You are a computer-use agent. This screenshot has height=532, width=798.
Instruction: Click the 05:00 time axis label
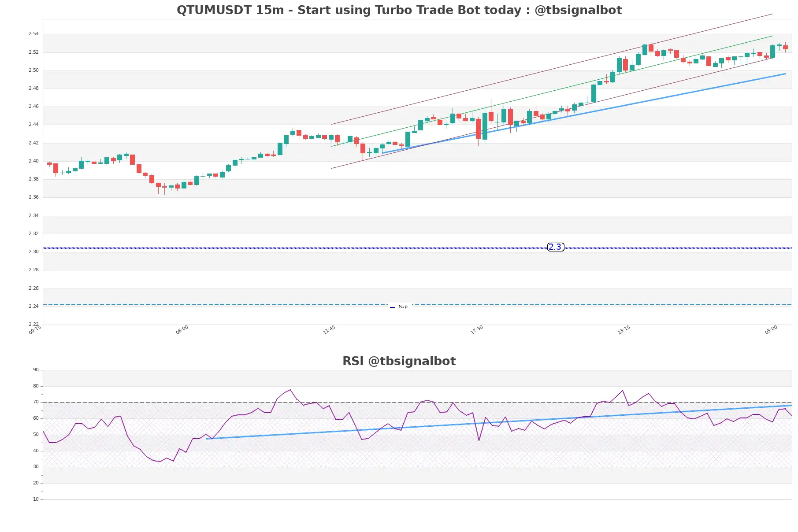pyautogui.click(x=771, y=330)
